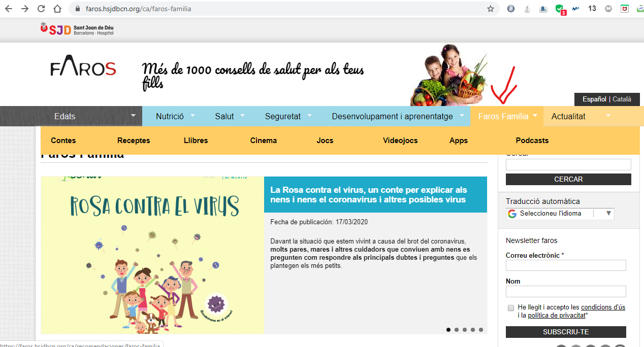This screenshot has width=644, height=347.
Task: Open the Receptes submenu item
Action: coord(134,141)
